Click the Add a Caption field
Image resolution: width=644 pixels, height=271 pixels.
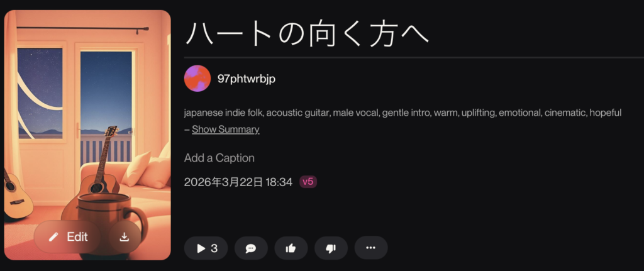click(x=219, y=158)
